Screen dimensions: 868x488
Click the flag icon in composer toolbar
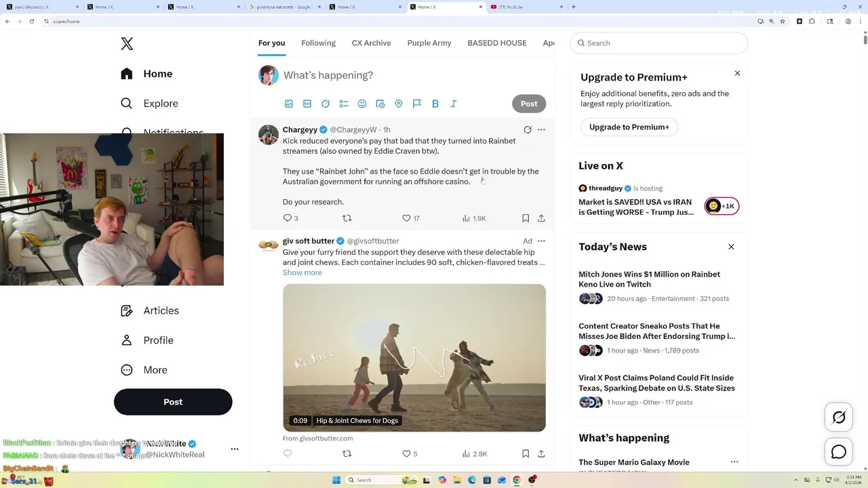coord(417,104)
